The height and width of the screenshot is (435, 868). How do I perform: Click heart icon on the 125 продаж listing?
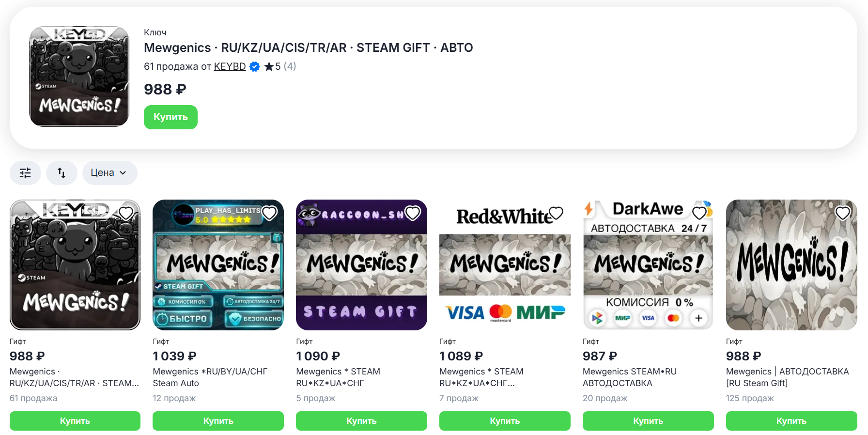tap(843, 213)
